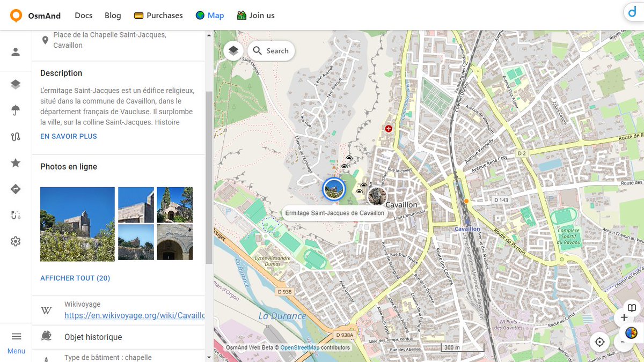Open Favorites via the star icon
The image size is (644, 362).
(x=16, y=162)
